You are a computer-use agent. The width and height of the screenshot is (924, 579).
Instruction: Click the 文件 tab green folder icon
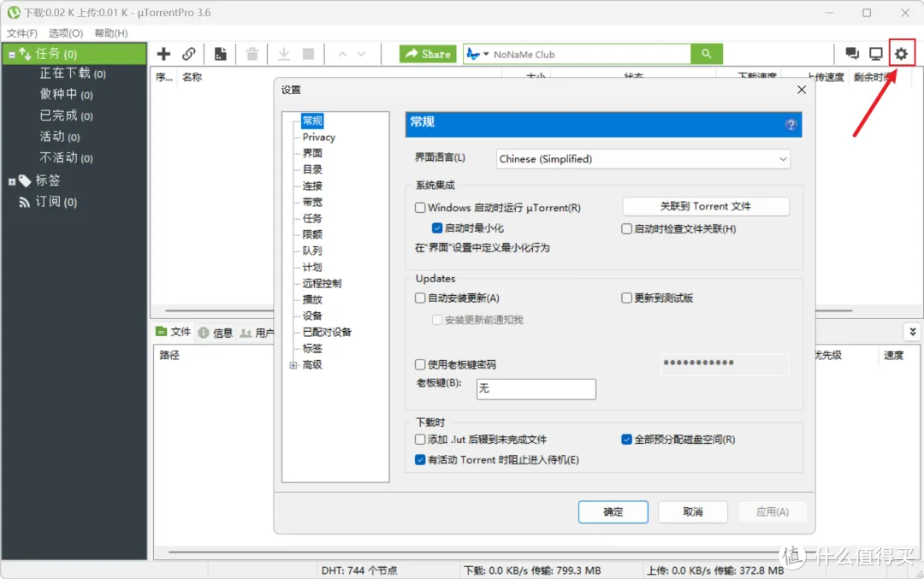[x=161, y=332]
